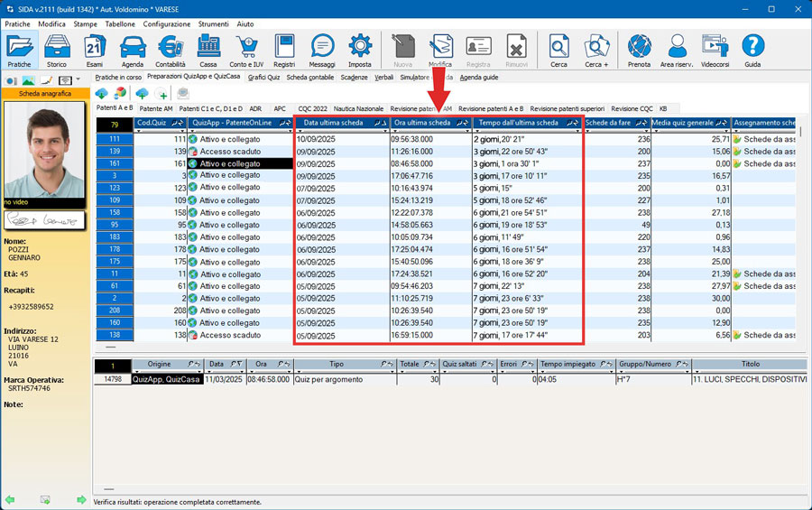812x510 pixels.
Task: Open the Strumenti menu
Action: [213, 24]
